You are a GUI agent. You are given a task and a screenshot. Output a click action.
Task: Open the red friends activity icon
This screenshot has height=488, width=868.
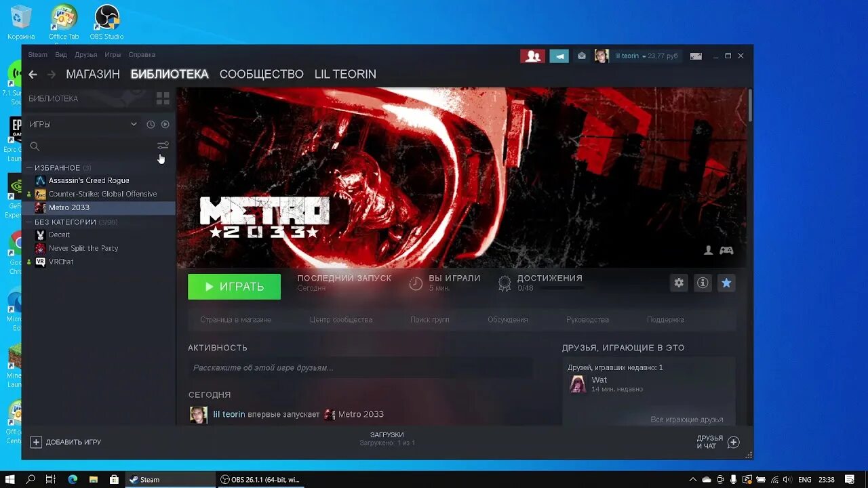click(x=532, y=56)
